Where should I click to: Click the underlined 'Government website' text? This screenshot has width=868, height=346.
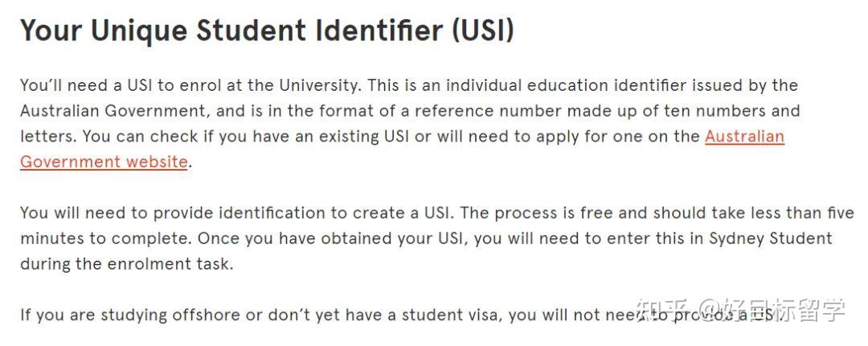pyautogui.click(x=104, y=162)
